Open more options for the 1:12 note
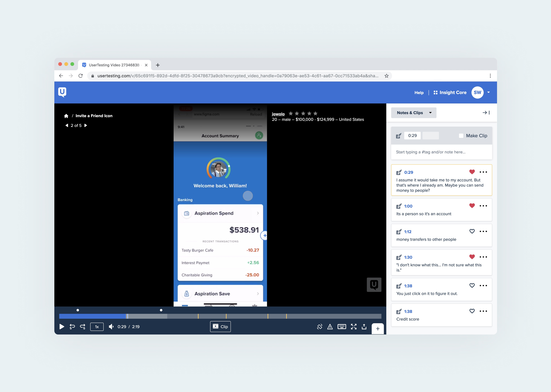 pyautogui.click(x=483, y=231)
